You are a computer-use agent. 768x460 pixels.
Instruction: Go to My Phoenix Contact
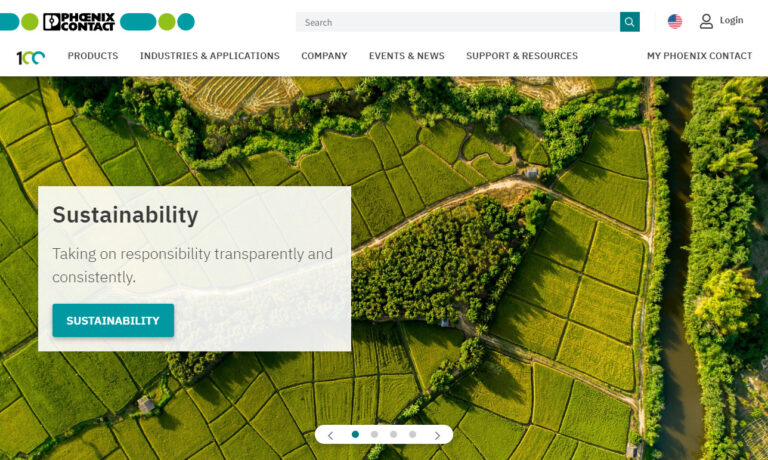[699, 56]
